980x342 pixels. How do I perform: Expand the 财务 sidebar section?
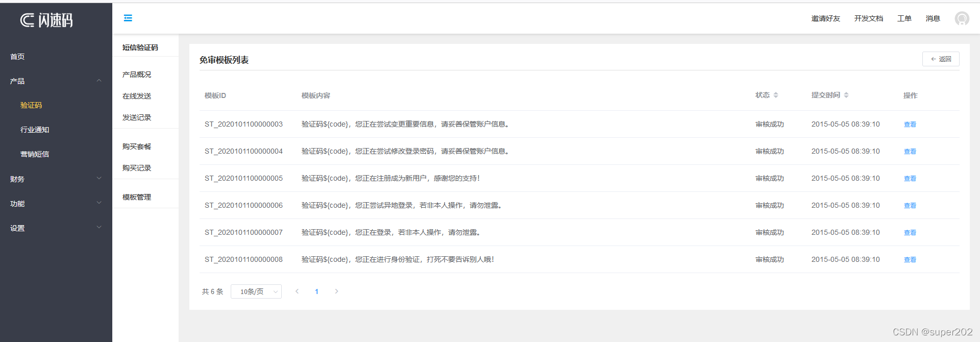[x=56, y=179]
